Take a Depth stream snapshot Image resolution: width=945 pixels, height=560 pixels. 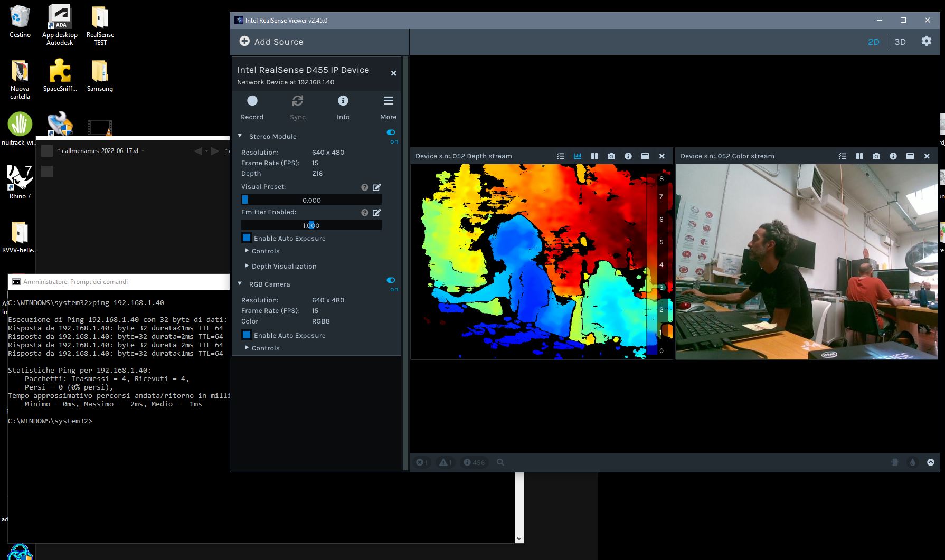click(x=611, y=156)
